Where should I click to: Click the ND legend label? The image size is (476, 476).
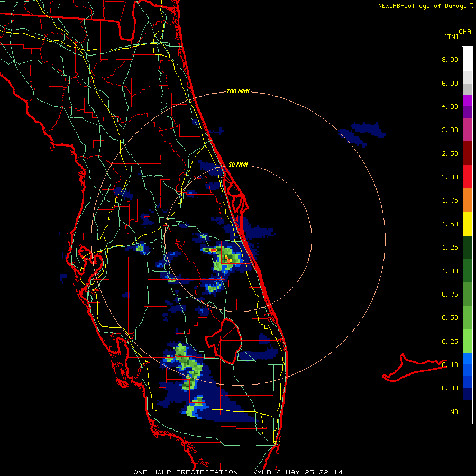coord(454,412)
